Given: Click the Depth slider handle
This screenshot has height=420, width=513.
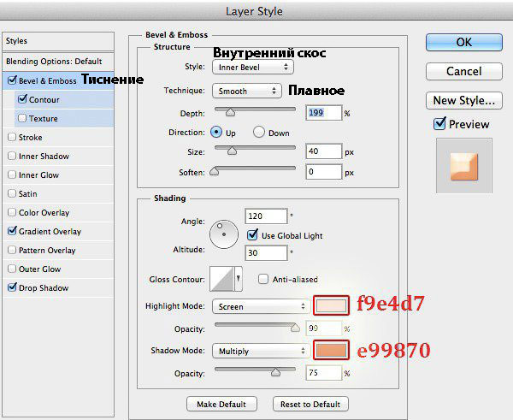Looking at the screenshot, I should click(x=230, y=112).
